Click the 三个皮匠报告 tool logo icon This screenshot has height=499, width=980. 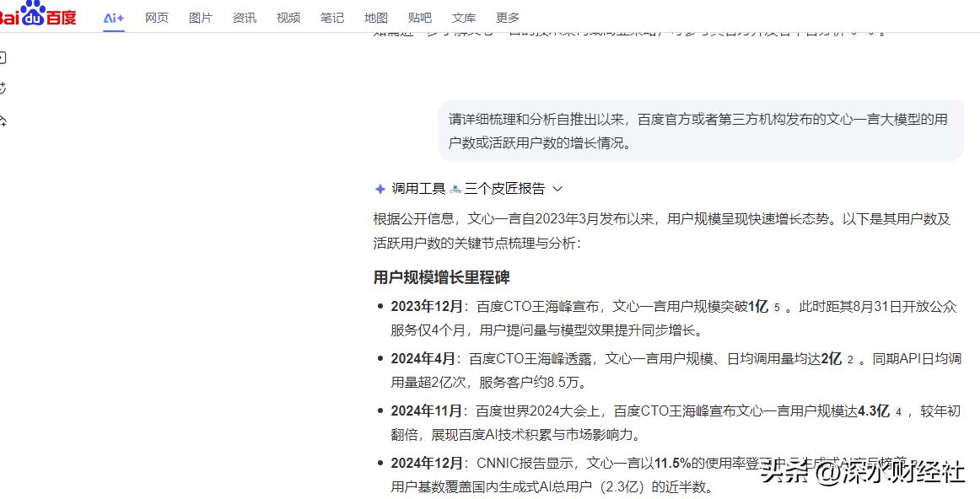455,189
